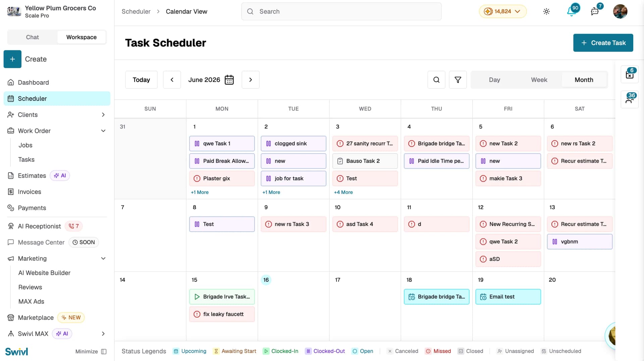
Task: Open unscheduled tasks panel with 6 badge
Action: tap(630, 74)
